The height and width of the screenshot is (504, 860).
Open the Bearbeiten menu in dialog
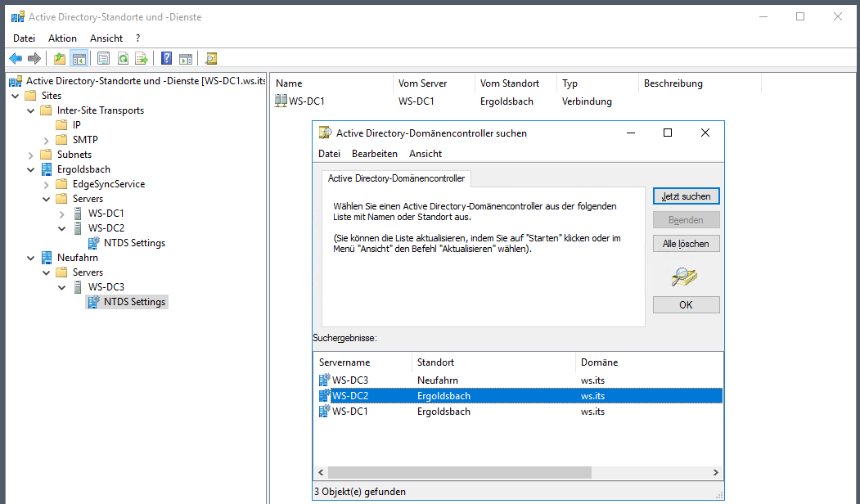[x=375, y=154]
